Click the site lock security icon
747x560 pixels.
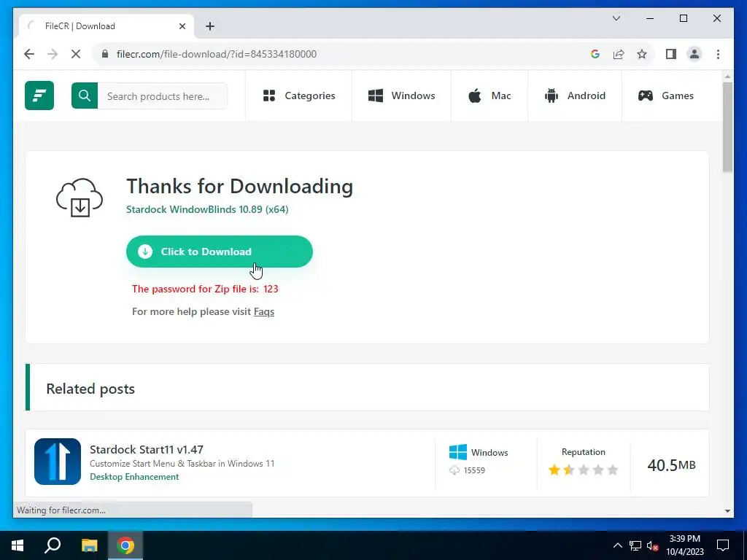[x=105, y=54]
